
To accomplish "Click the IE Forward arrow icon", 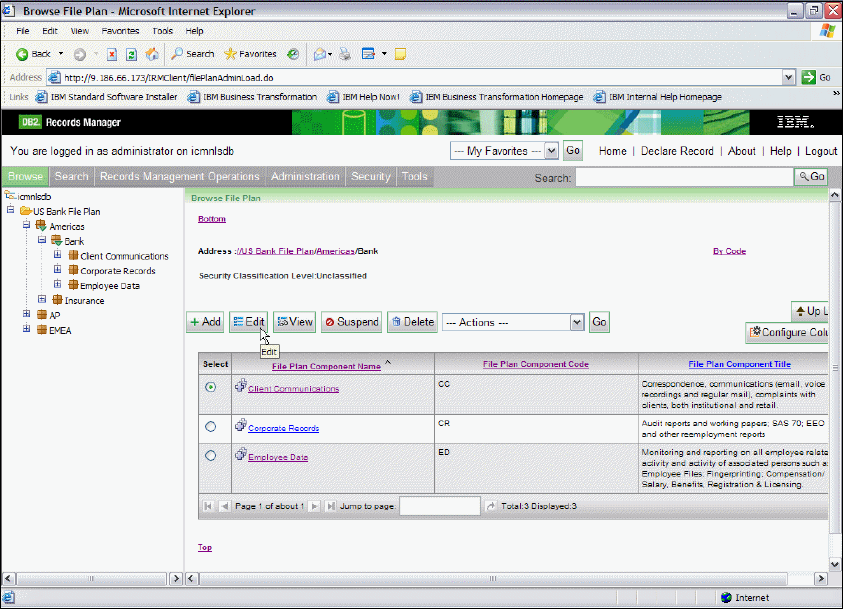I will click(x=80, y=54).
